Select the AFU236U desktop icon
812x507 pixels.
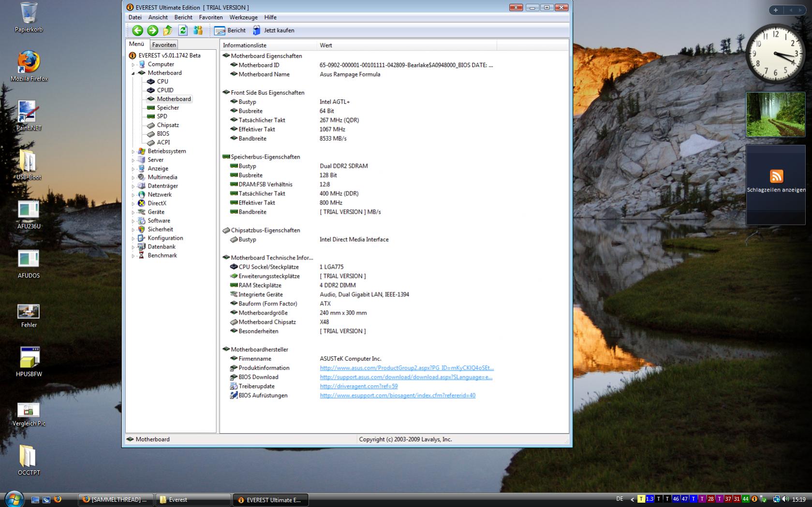(29, 214)
